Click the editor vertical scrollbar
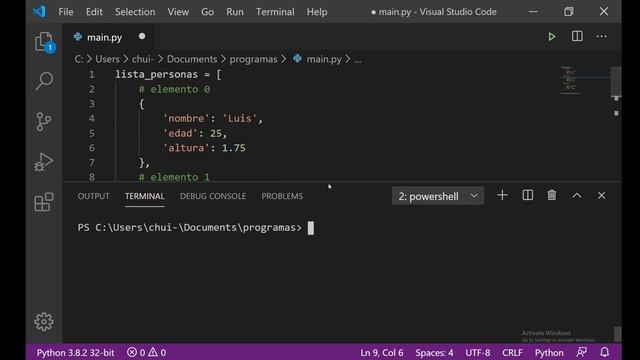This screenshot has height=360, width=640. click(616, 81)
